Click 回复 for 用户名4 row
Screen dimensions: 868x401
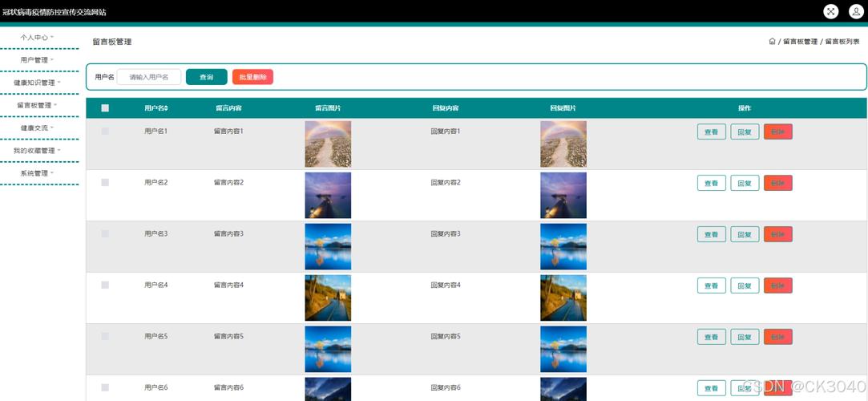coord(745,286)
